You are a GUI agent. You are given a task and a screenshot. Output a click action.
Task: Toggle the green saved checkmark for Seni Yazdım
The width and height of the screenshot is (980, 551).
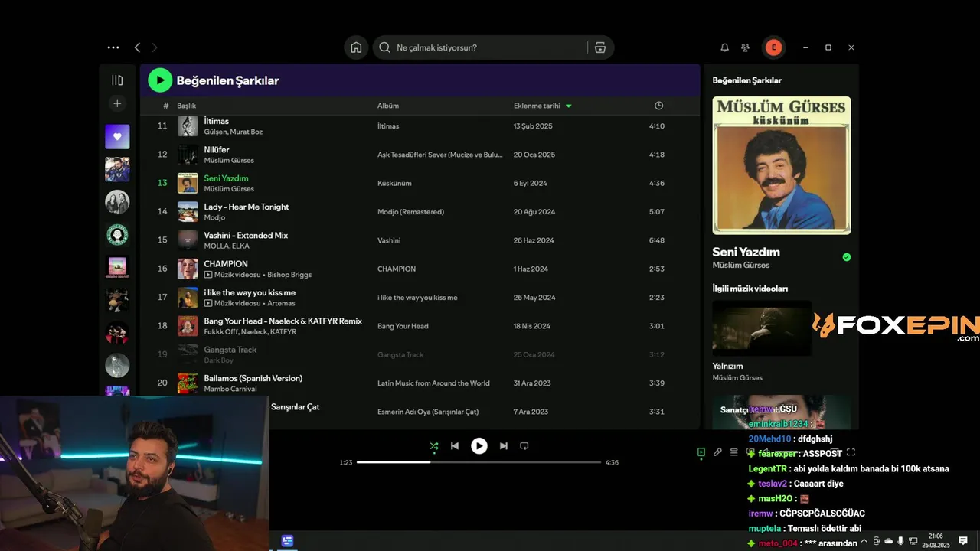click(x=847, y=257)
